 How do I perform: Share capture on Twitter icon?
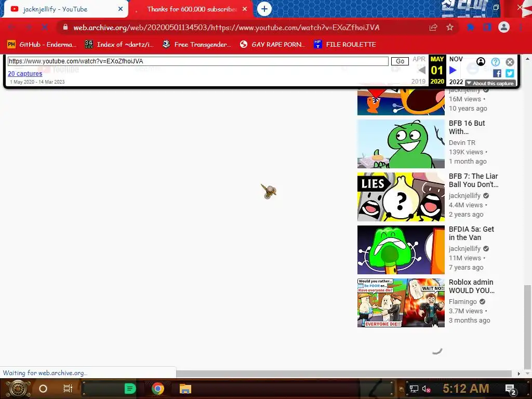pos(510,73)
